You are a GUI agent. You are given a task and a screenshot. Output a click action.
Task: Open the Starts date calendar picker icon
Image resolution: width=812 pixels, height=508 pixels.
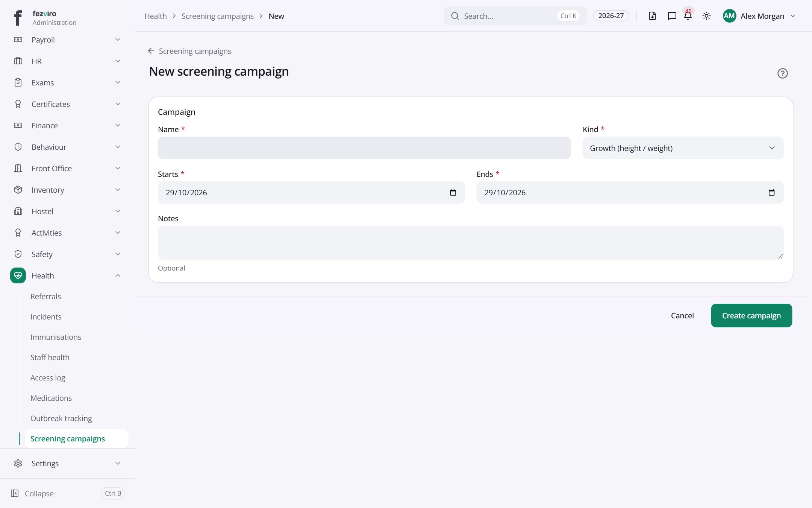[453, 193]
